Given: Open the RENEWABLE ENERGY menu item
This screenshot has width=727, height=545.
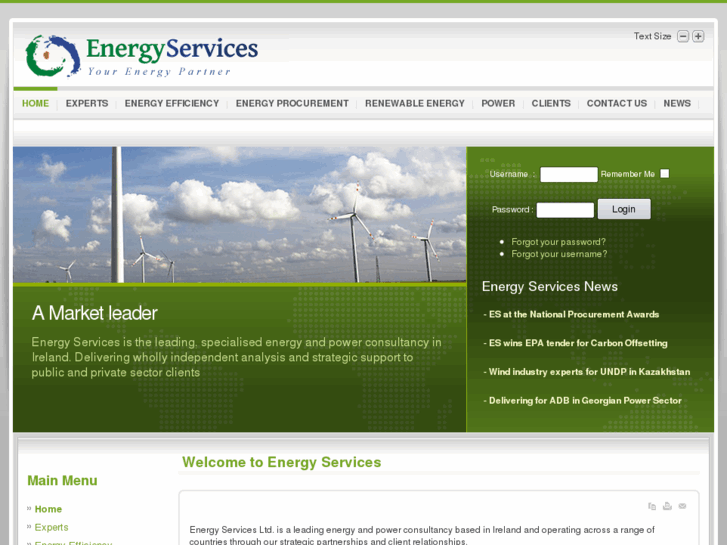Looking at the screenshot, I should coord(415,103).
